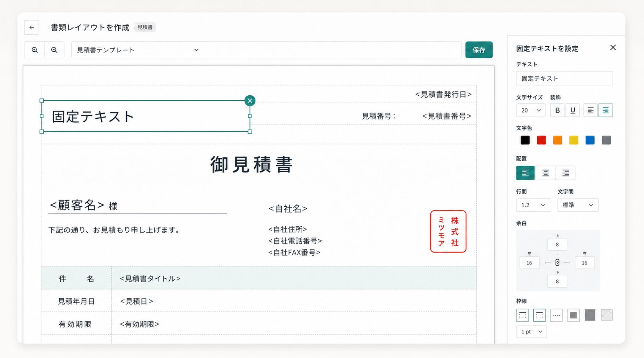
Task: Delete selected text box with X icon
Action: [250, 101]
